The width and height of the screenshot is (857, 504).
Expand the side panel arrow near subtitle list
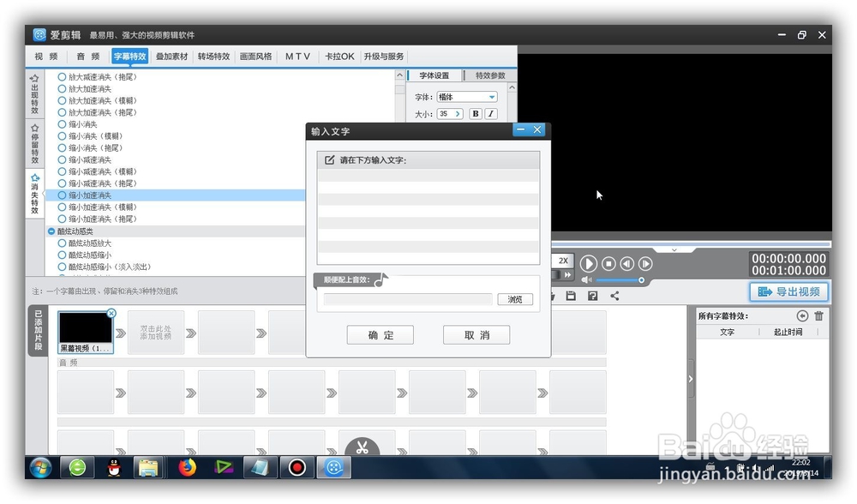tap(691, 379)
